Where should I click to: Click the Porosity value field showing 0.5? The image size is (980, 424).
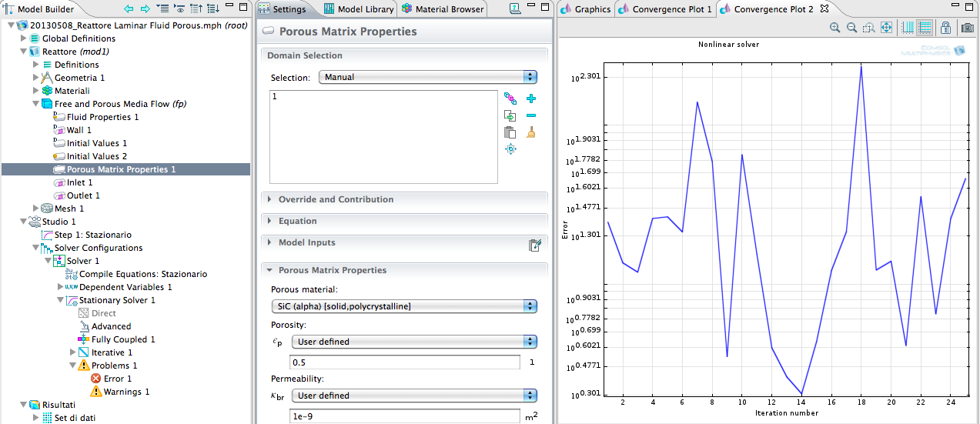405,362
